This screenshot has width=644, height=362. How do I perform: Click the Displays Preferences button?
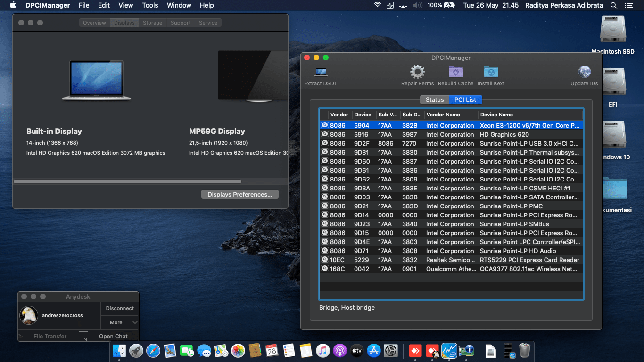tap(239, 194)
